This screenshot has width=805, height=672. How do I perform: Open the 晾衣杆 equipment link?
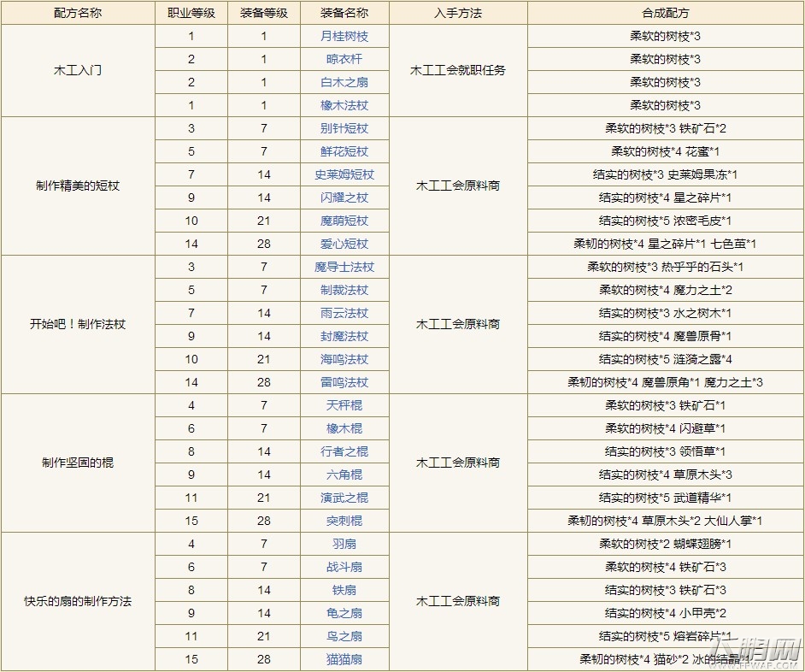pos(344,60)
